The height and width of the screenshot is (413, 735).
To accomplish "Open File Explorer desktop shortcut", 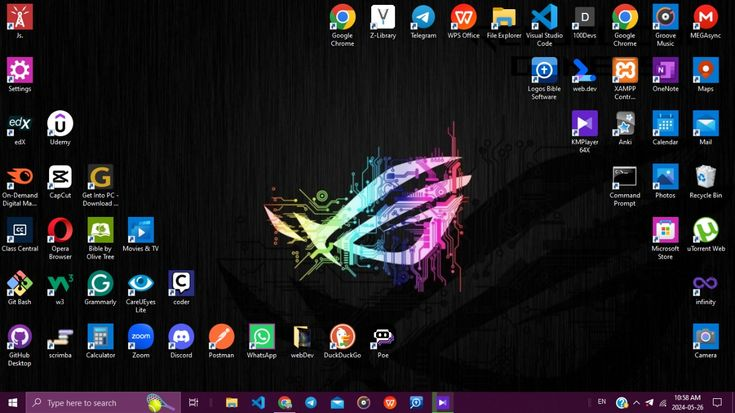I will pos(504,22).
